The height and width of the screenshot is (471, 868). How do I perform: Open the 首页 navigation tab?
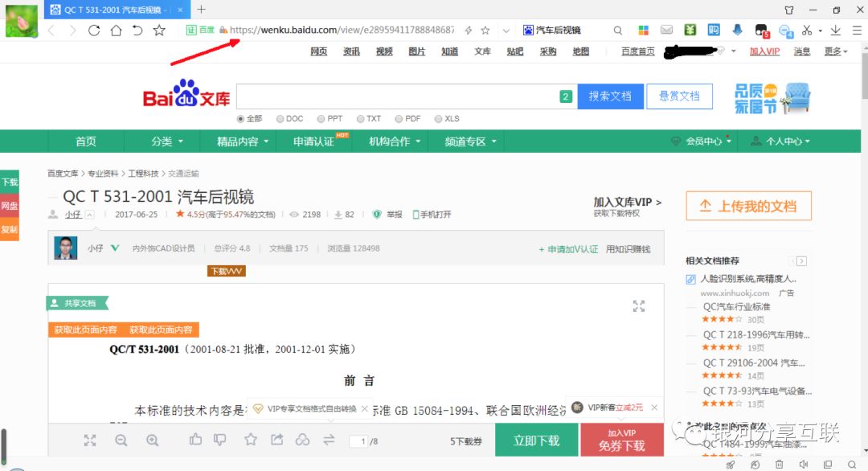click(86, 141)
